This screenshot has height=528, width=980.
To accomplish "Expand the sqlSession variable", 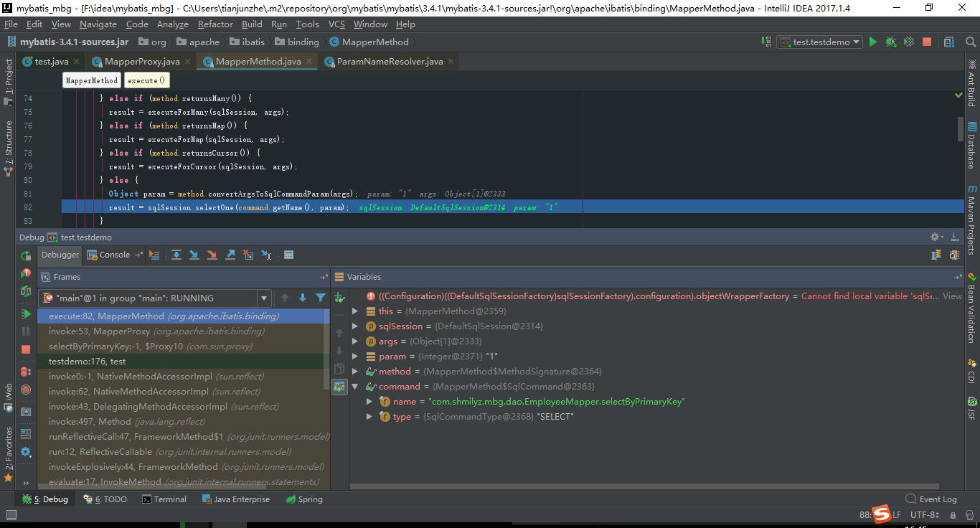I will (x=354, y=326).
